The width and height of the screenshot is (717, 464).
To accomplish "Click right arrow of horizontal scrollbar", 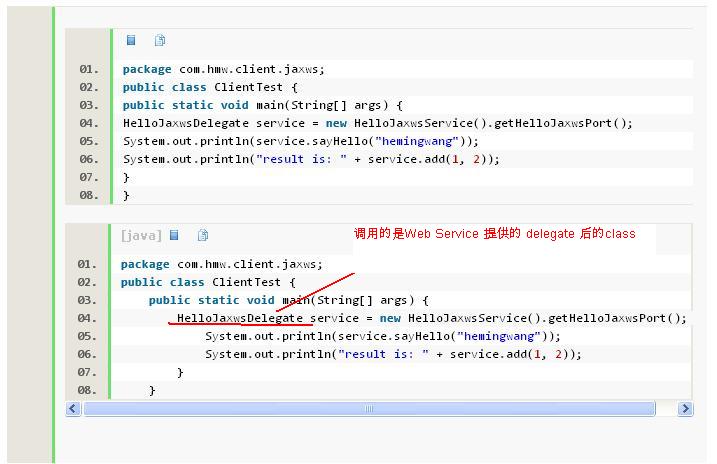I will [685, 408].
